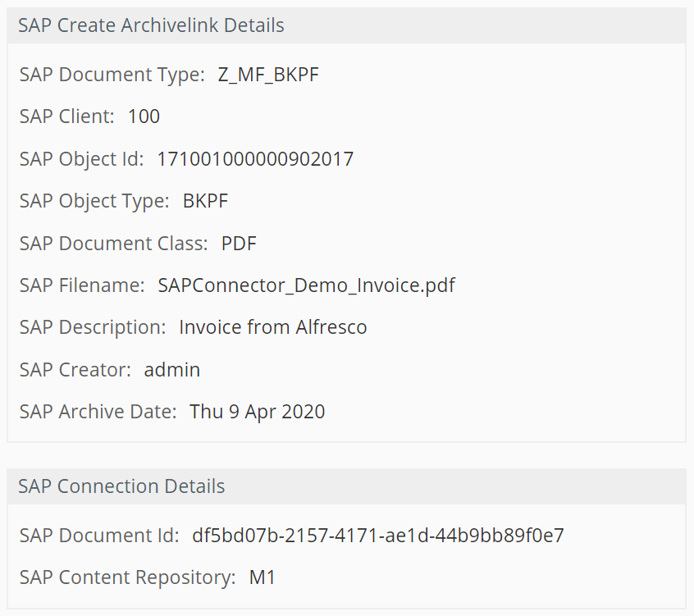The image size is (694, 616).
Task: Click the SAP Document Class PDF value
Action: click(x=240, y=243)
